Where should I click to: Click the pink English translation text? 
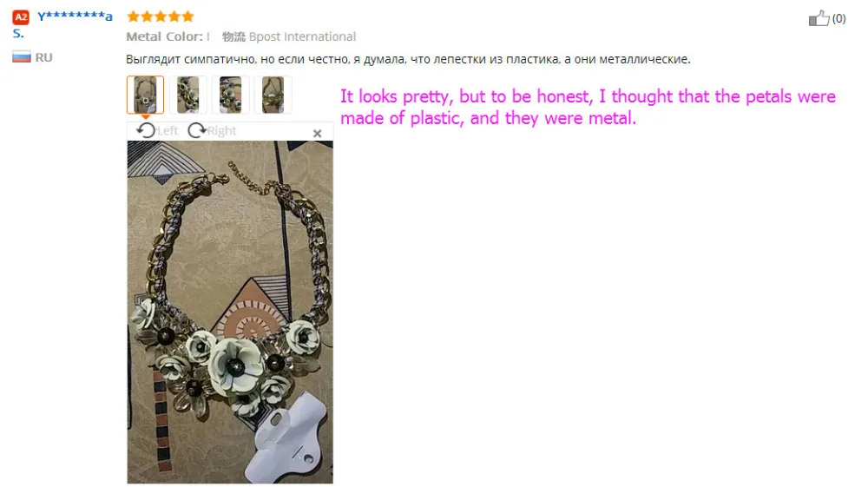pos(588,107)
